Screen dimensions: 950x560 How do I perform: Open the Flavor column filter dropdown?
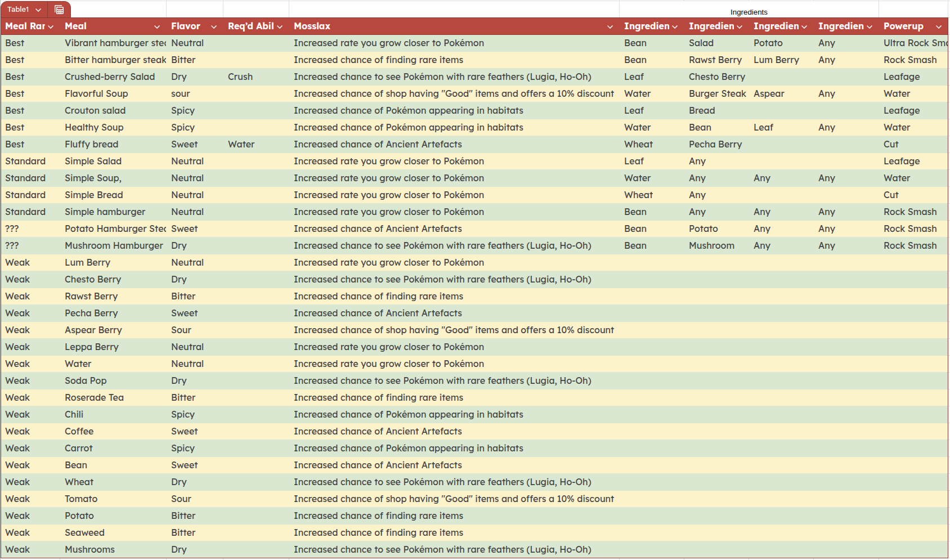coord(214,26)
